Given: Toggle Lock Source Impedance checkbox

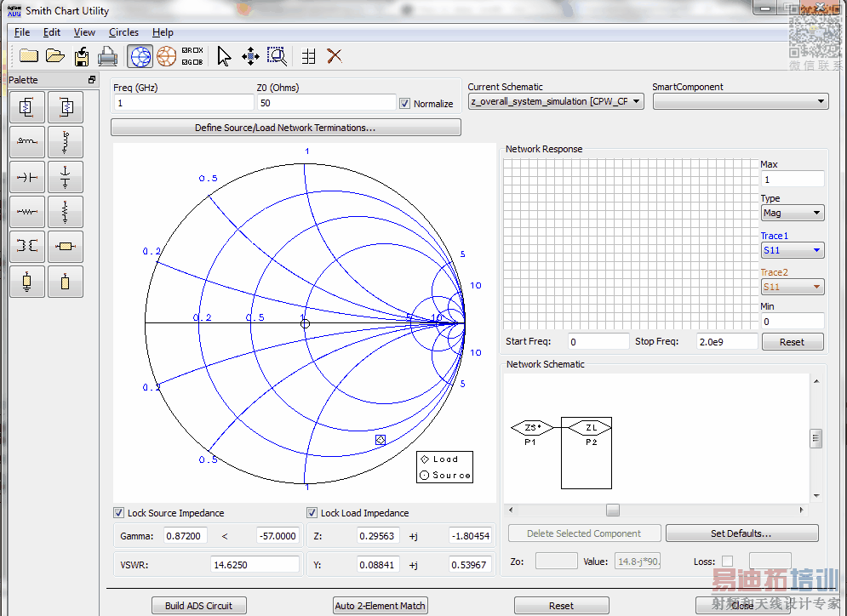Looking at the screenshot, I should [x=119, y=513].
